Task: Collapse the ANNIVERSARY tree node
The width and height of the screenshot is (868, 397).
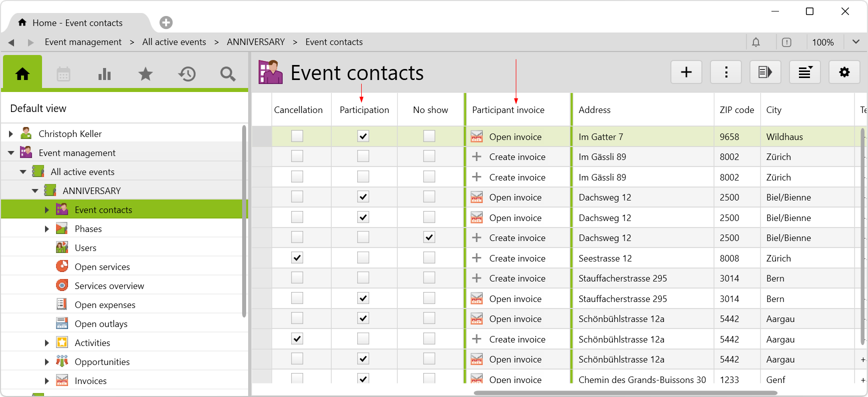Action: click(35, 191)
